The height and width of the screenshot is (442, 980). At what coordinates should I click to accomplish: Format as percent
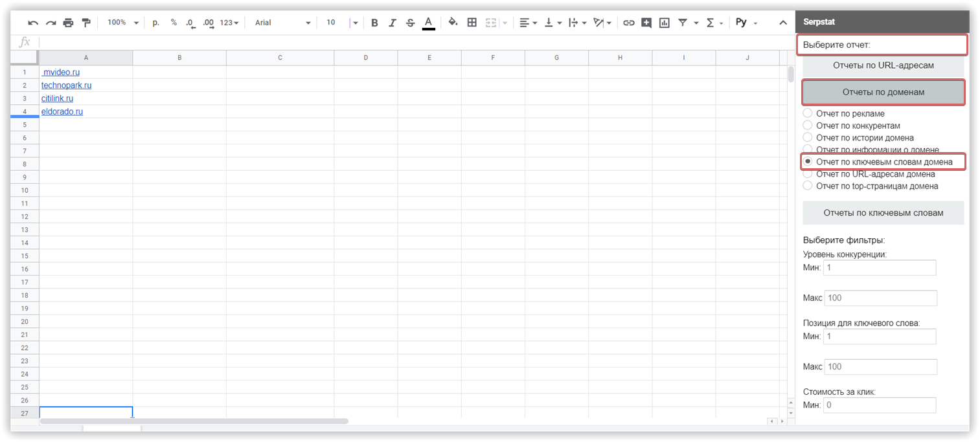click(x=174, y=23)
